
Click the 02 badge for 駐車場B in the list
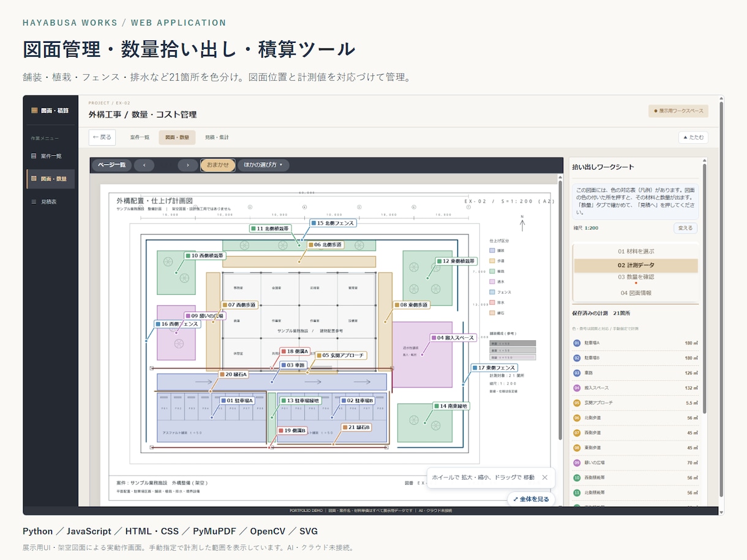577,358
